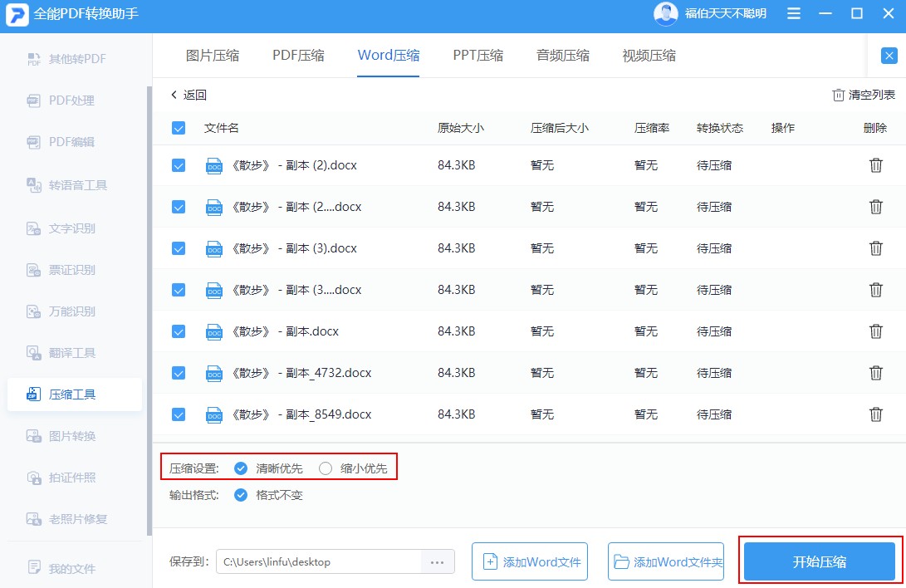This screenshot has width=906, height=588.
Task: Click the app logo in title bar
Action: pos(17,14)
